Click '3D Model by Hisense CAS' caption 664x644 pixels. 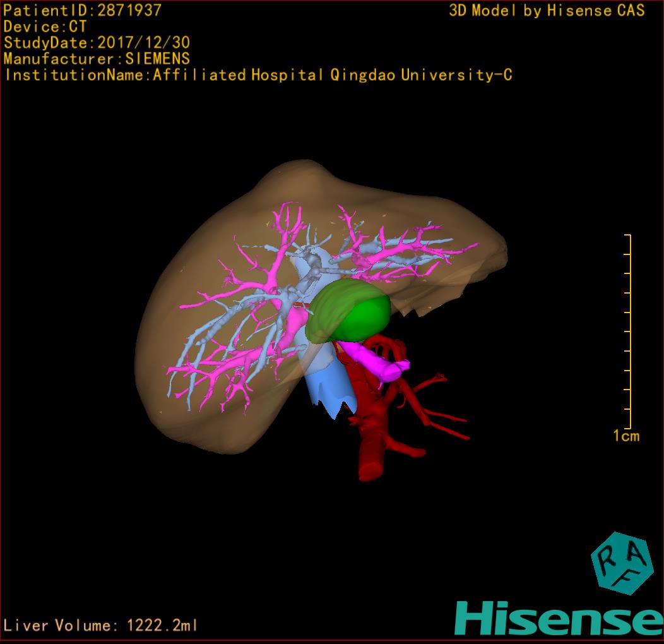tap(547, 10)
